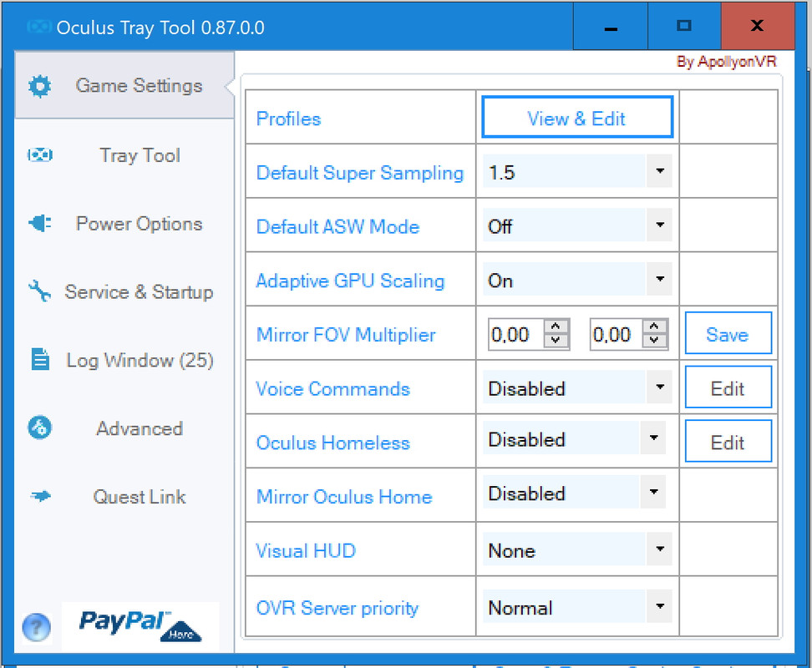812x668 pixels.
Task: Click the Oculus icon in the title bar
Action: 38,27
